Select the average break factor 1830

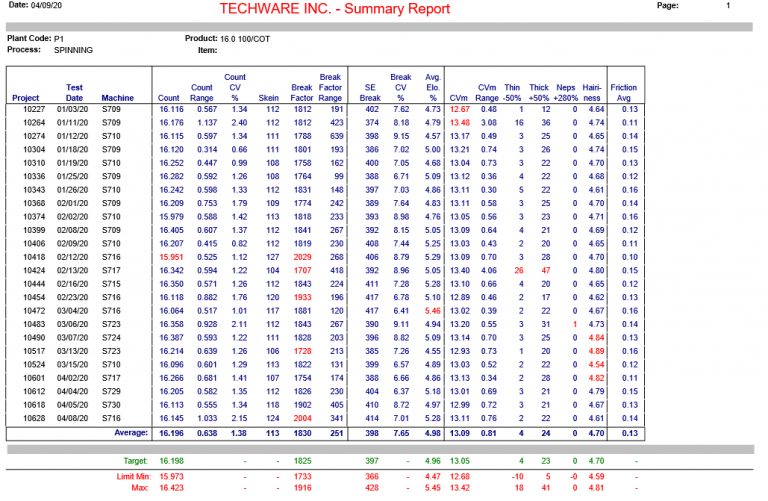303,433
